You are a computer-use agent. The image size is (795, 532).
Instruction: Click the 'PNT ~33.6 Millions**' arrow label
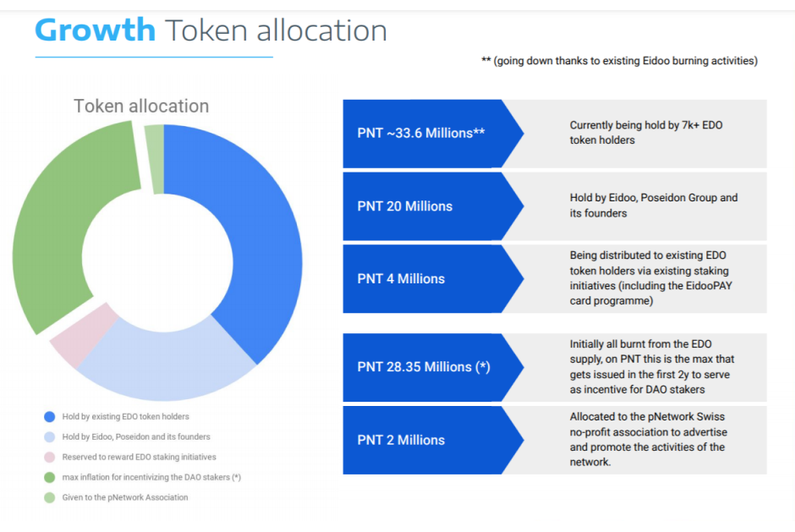coord(433,134)
